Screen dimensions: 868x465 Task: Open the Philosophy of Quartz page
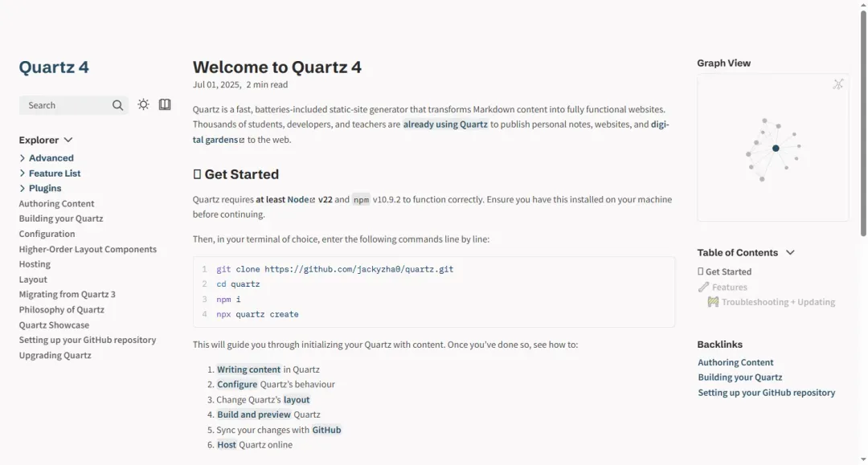click(61, 310)
